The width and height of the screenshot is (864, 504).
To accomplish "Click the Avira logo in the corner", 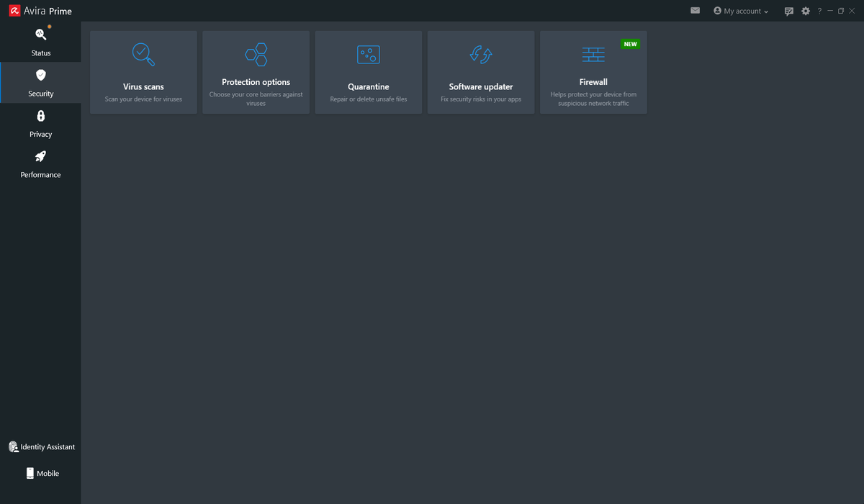I will [14, 10].
